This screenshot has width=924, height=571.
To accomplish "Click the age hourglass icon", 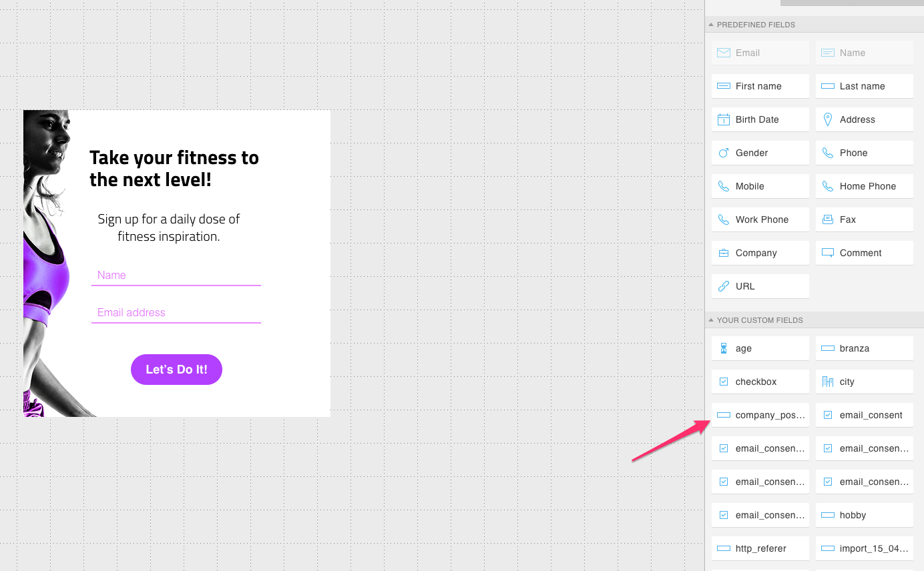I will point(723,348).
